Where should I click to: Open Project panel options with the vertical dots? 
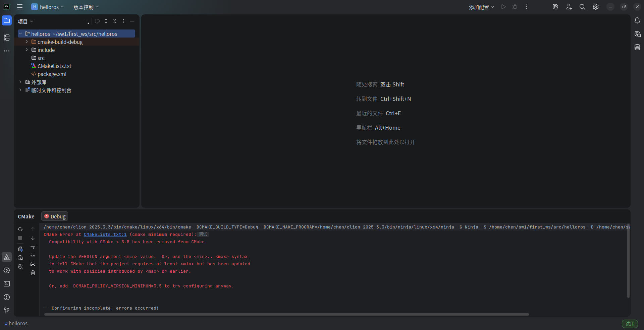(x=123, y=21)
